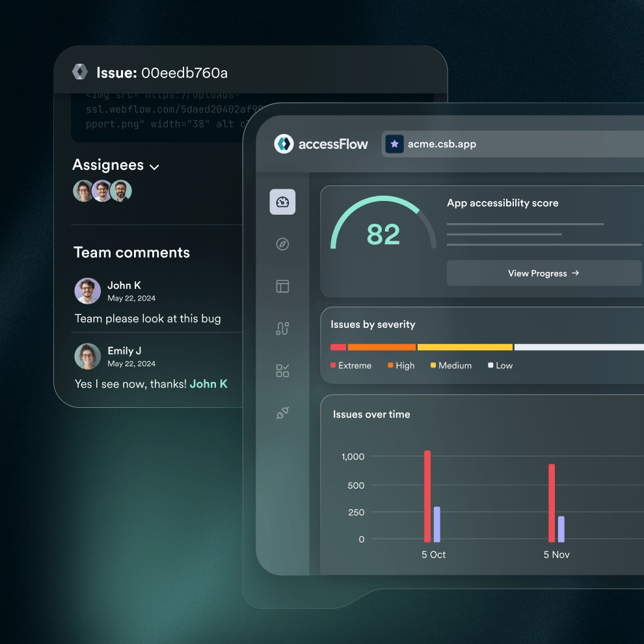Click John K's comment avatar
The height and width of the screenshot is (644, 644).
(x=87, y=291)
